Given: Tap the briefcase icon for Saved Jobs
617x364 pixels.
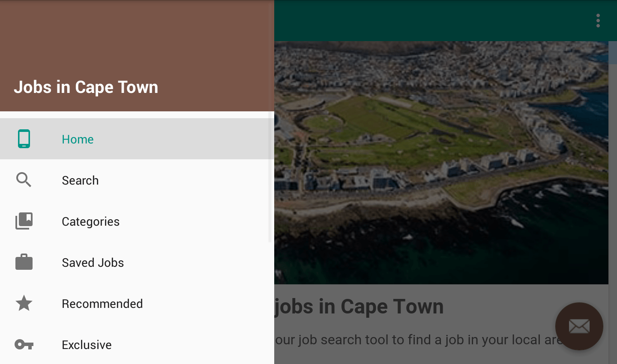Looking at the screenshot, I should click(24, 262).
